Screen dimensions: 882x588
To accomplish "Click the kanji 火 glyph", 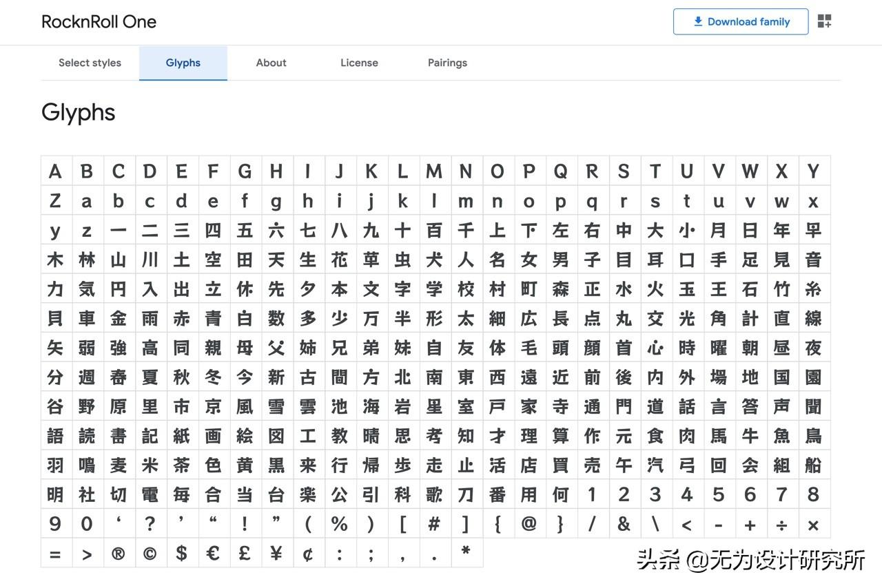I will 655,289.
